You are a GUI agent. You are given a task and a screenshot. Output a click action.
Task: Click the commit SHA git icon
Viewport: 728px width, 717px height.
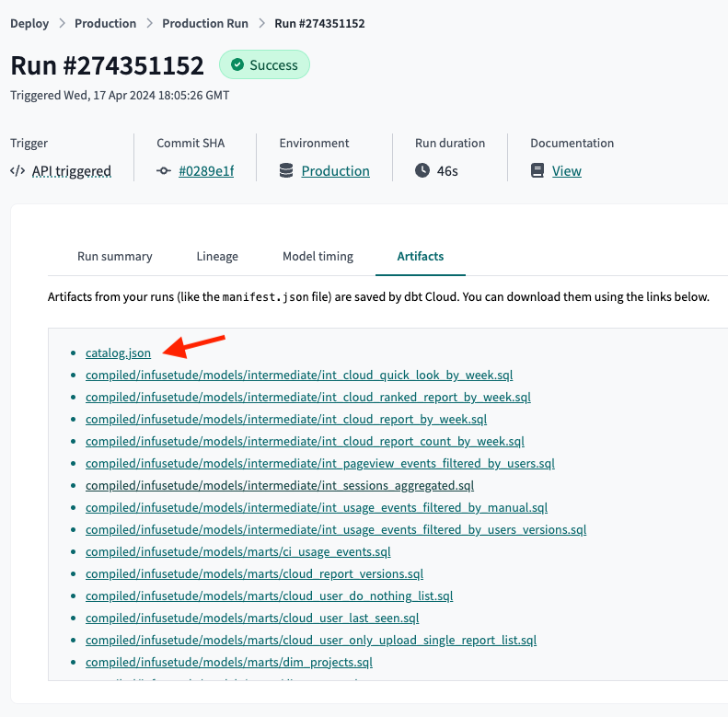pyautogui.click(x=164, y=171)
